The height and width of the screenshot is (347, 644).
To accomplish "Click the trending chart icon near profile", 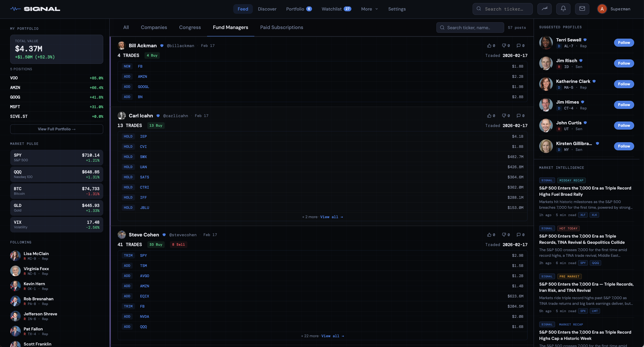I will coord(545,9).
